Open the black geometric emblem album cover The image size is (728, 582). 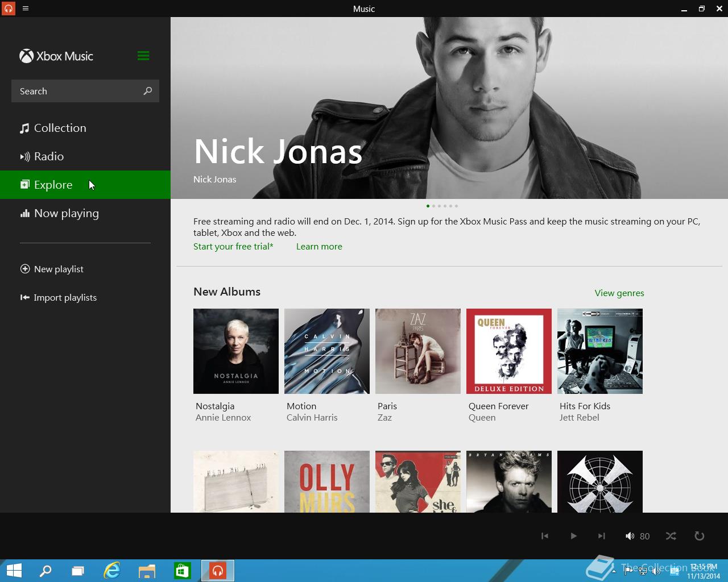600,481
